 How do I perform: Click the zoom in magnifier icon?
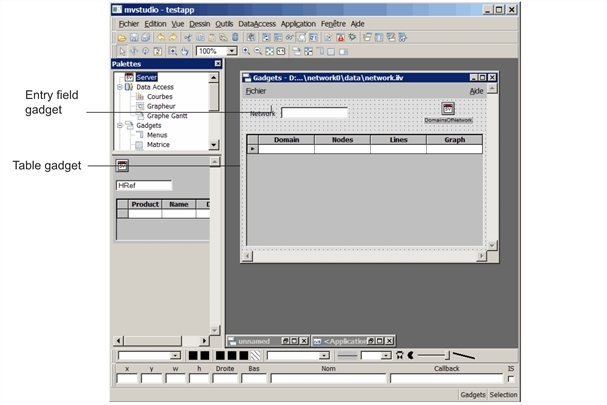click(247, 50)
